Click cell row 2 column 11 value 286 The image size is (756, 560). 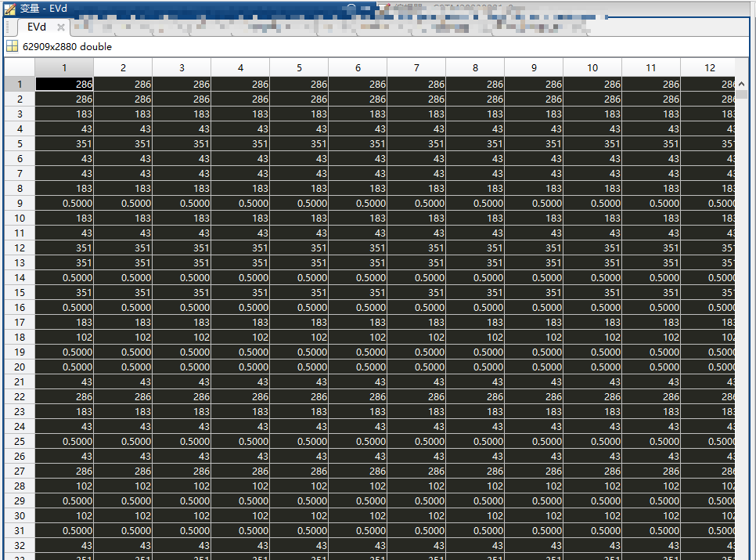click(x=651, y=99)
